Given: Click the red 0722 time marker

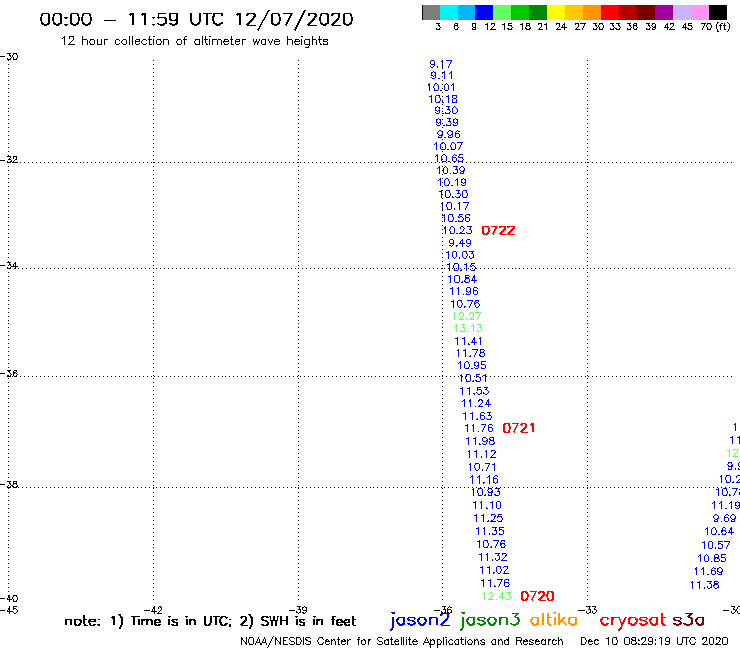Looking at the screenshot, I should coord(498,230).
